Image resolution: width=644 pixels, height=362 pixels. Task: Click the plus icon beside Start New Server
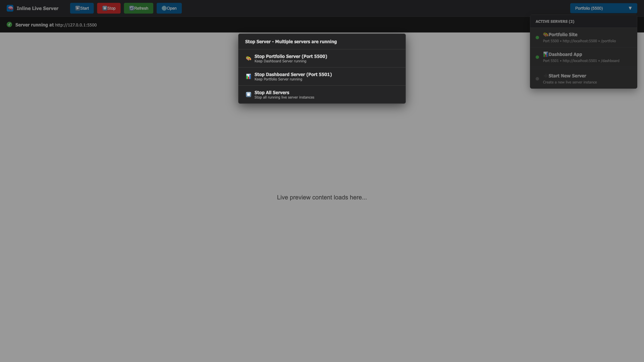[x=545, y=76]
